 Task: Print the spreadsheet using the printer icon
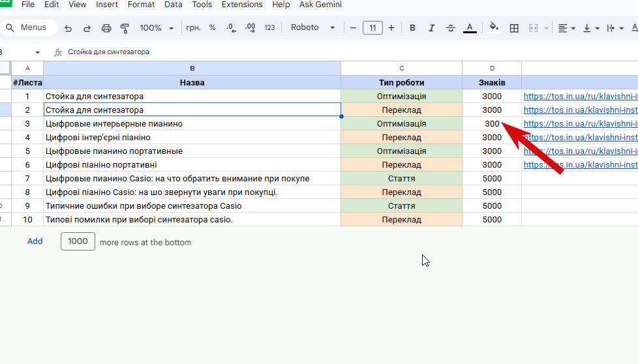(x=106, y=28)
